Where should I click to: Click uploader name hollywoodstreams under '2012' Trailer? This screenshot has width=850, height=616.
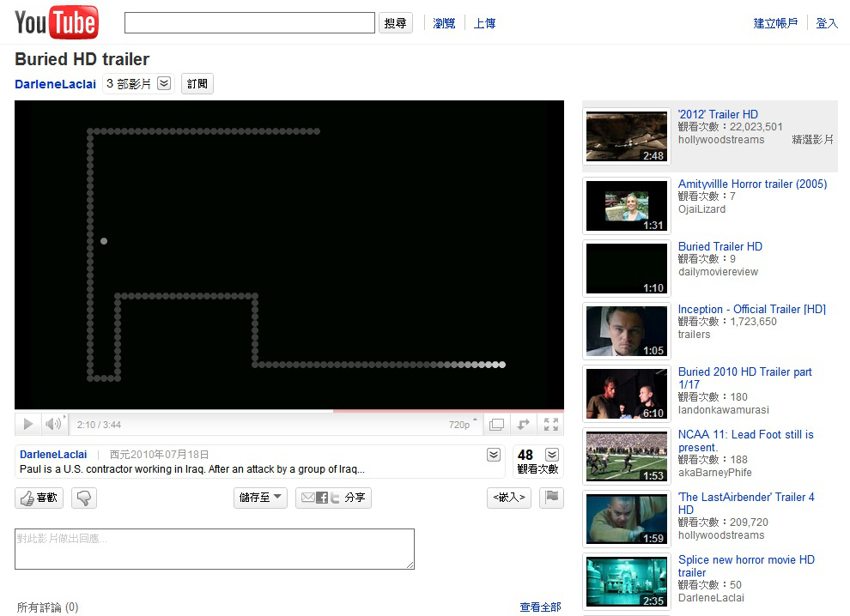[x=721, y=140]
